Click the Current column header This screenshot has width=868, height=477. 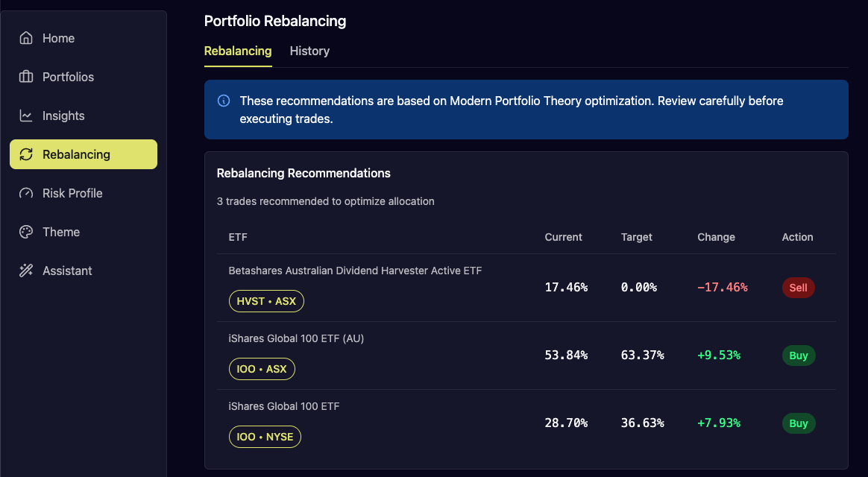point(563,237)
